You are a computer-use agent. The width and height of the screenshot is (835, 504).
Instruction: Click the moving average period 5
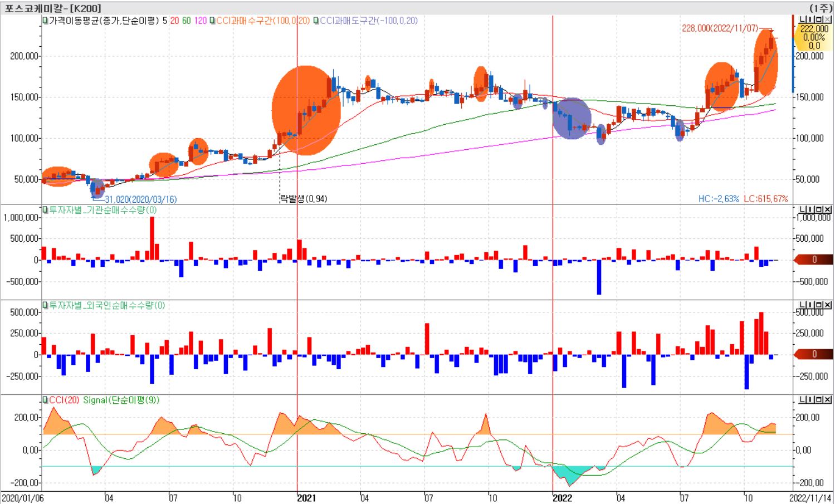point(165,21)
